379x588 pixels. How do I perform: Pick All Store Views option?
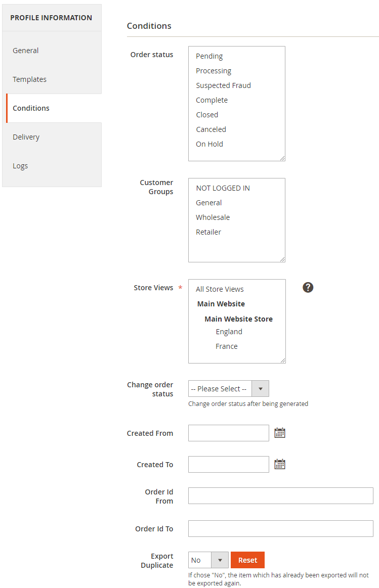point(220,289)
